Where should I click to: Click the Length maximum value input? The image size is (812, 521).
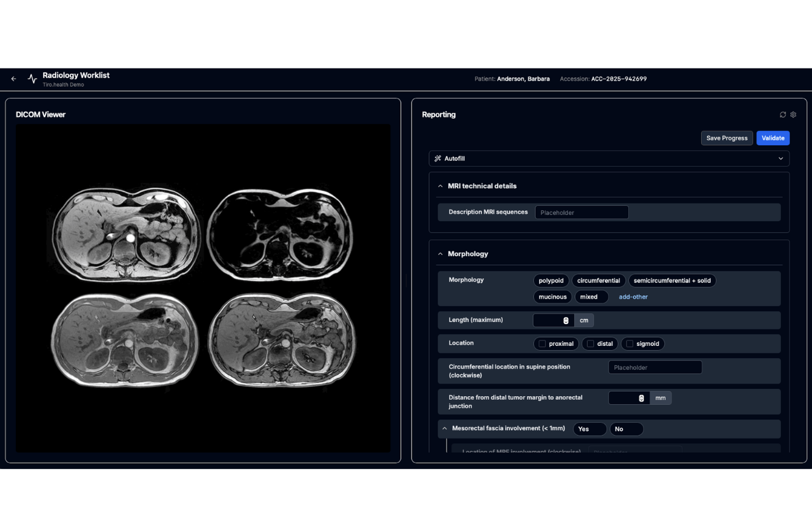[553, 320]
